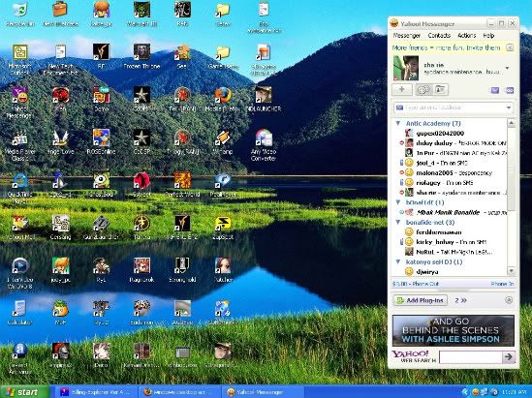Open the Yahoo Messenger desktop shortcut
The width and height of the screenshot is (532, 398).
pyautogui.click(x=19, y=102)
